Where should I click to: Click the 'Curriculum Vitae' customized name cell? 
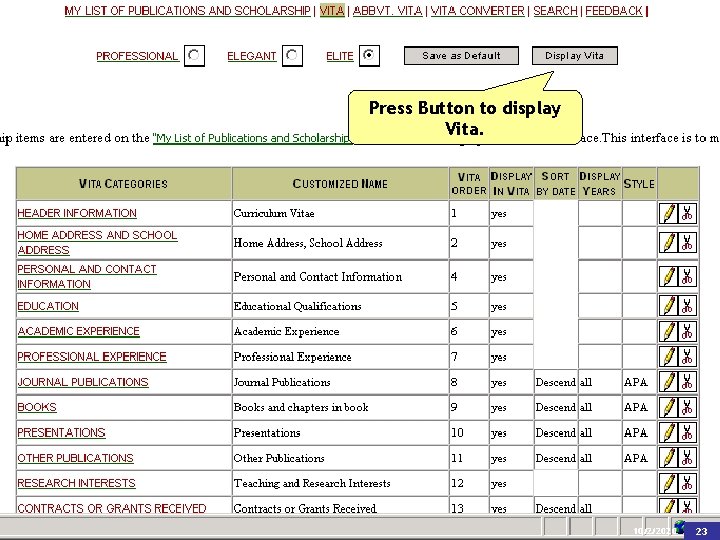340,214
